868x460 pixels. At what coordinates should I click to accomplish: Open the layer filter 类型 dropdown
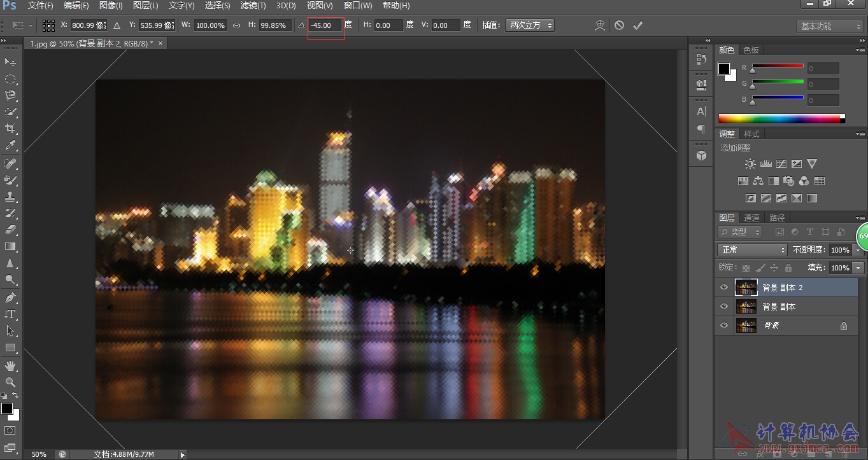pyautogui.click(x=740, y=232)
